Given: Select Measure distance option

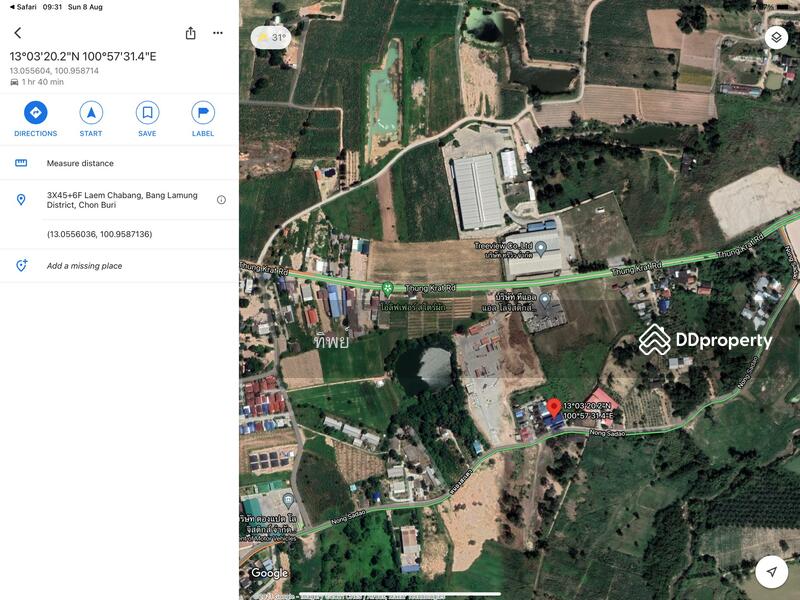Looking at the screenshot, I should tap(80, 163).
